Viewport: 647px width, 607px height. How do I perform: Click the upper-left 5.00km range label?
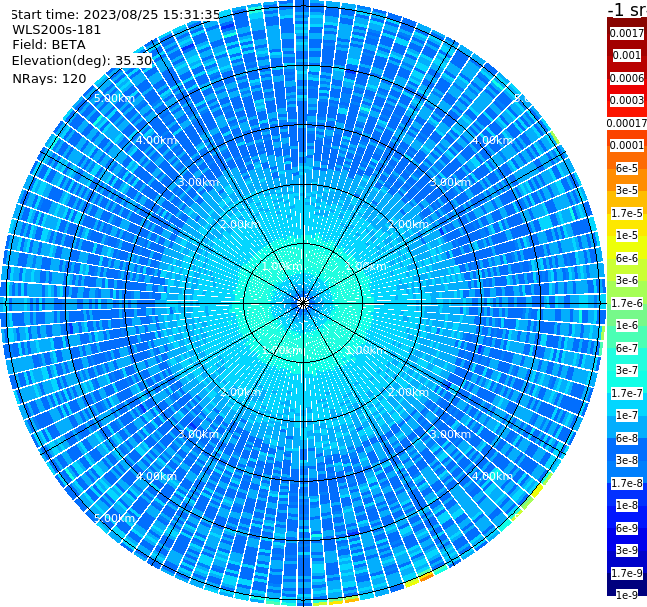coord(114,98)
